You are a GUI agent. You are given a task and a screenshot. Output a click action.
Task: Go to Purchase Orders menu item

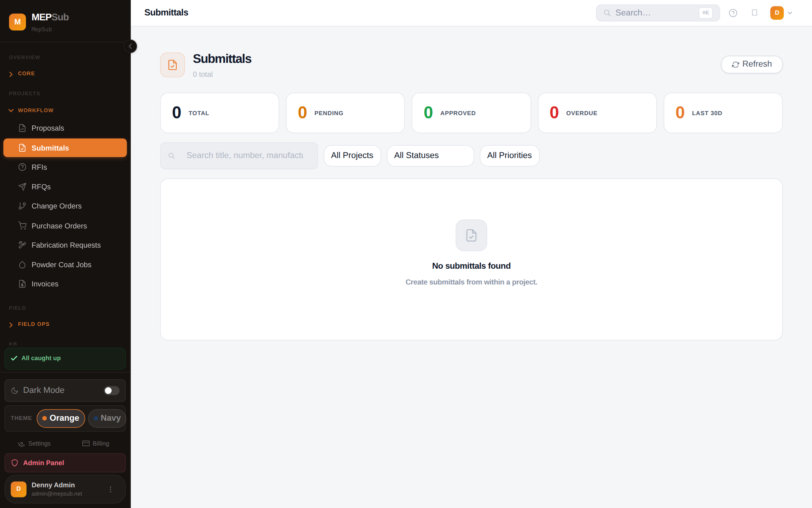tap(59, 226)
